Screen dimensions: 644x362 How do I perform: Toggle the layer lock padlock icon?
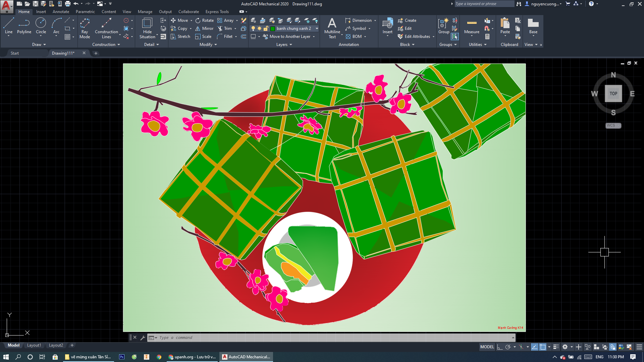coord(266,28)
